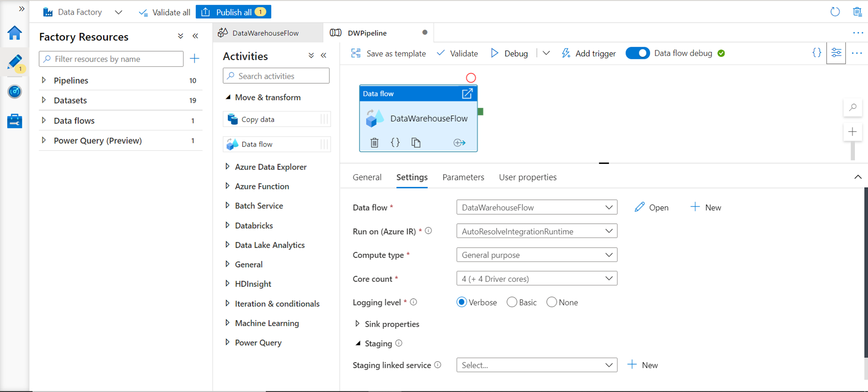The width and height of the screenshot is (868, 392).
Task: Click the Home icon in left sidebar
Action: pos(15,33)
